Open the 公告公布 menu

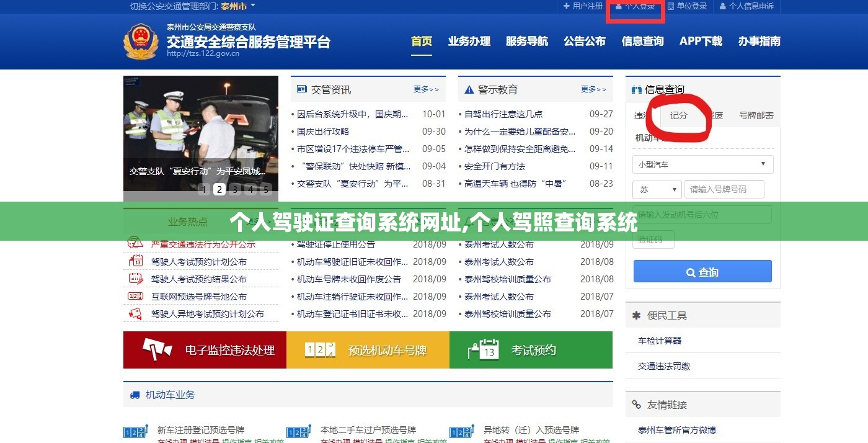(x=585, y=42)
